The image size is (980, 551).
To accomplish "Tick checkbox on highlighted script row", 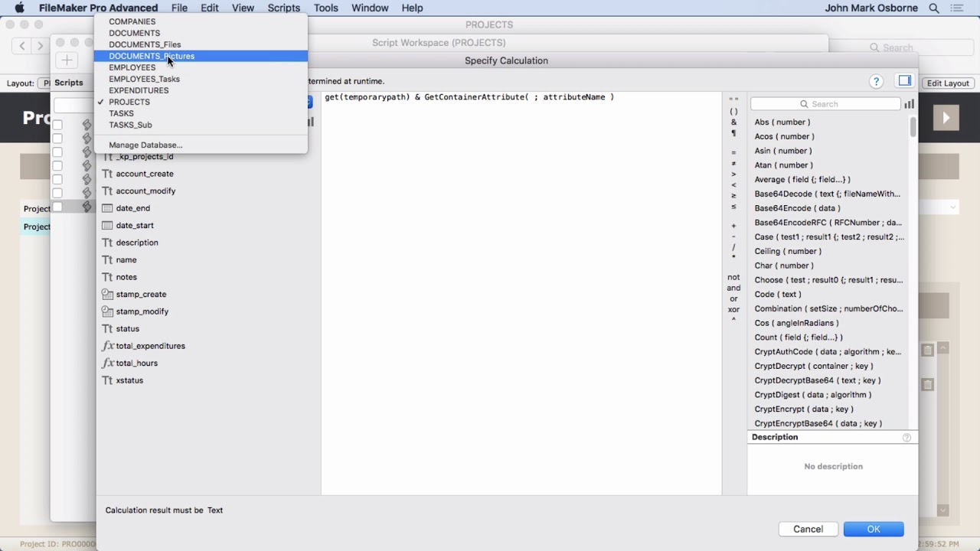I will click(x=57, y=207).
